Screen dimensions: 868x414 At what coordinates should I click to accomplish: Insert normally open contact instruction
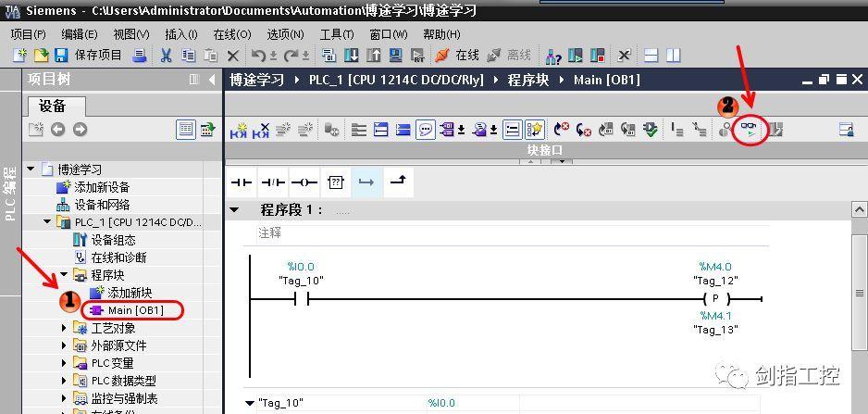pyautogui.click(x=242, y=182)
